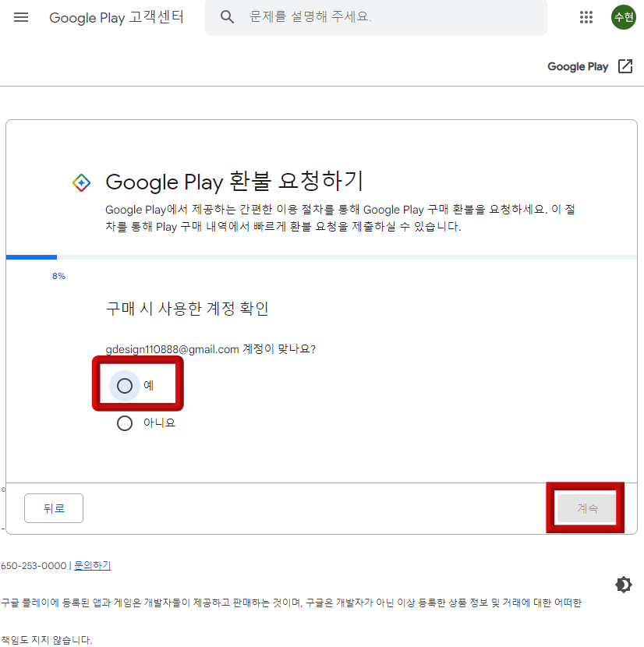
Task: Click the 뒤로 back button
Action: (53, 507)
